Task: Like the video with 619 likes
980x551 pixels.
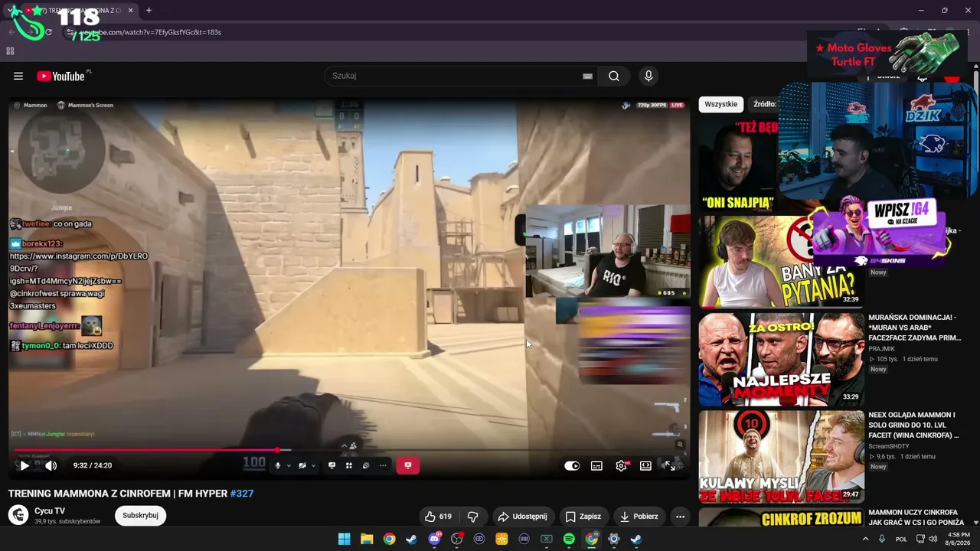Action: pos(439,517)
